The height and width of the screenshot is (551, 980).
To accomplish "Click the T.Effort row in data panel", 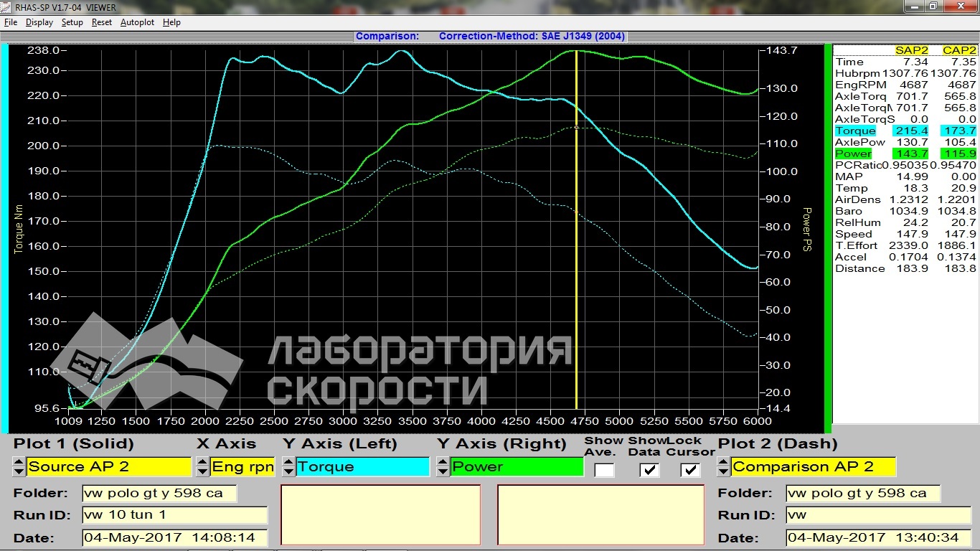I will point(905,245).
